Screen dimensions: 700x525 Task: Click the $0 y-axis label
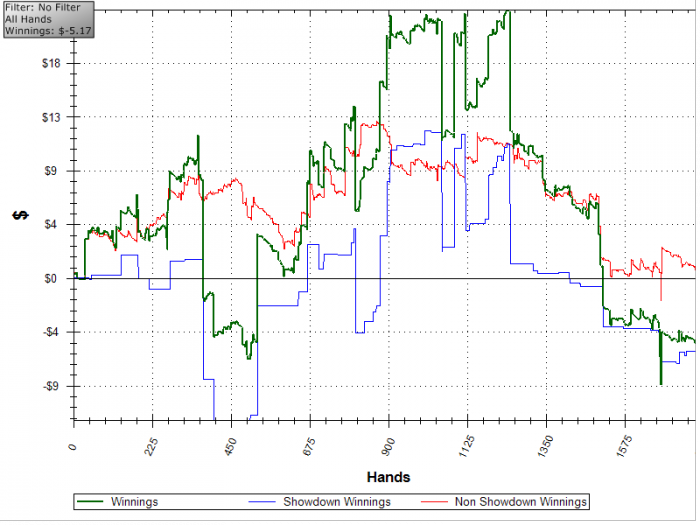[x=53, y=279]
